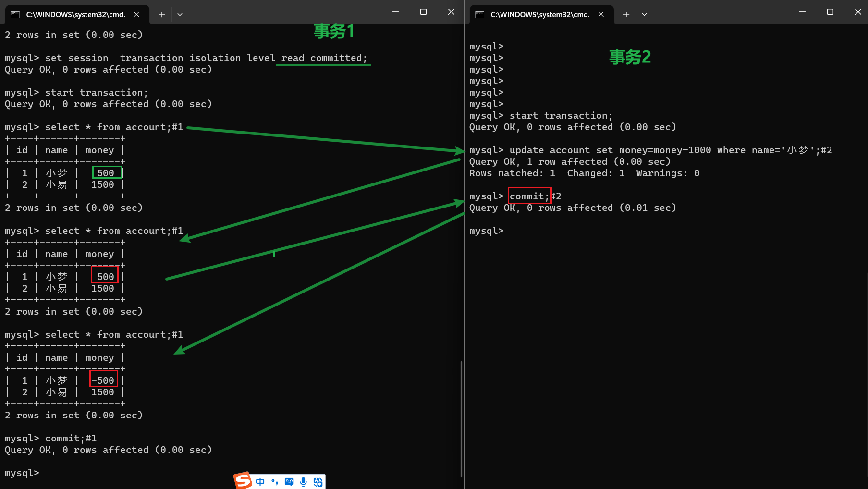
Task: Click cmd icon on left window tab
Action: [x=15, y=14]
